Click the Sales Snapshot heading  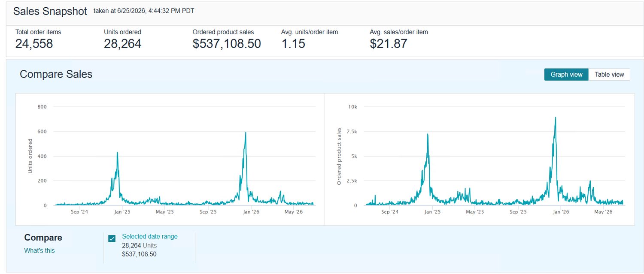coord(50,12)
